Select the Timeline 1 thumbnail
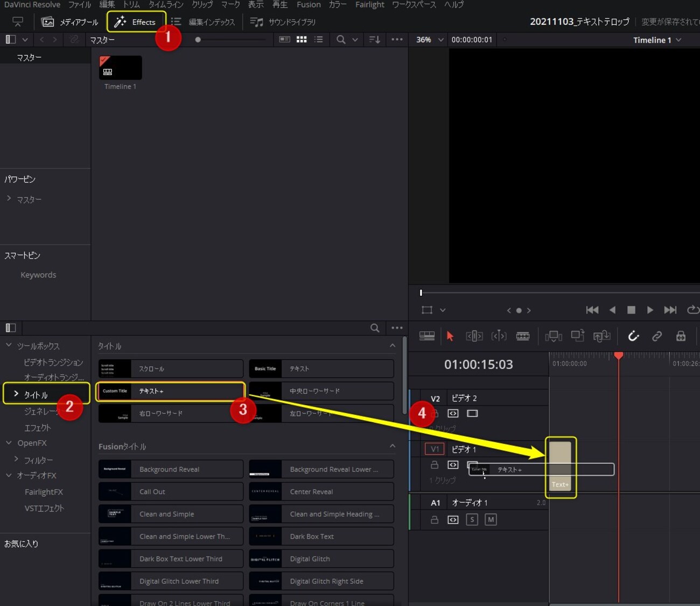The width and height of the screenshot is (700, 606). 121,68
